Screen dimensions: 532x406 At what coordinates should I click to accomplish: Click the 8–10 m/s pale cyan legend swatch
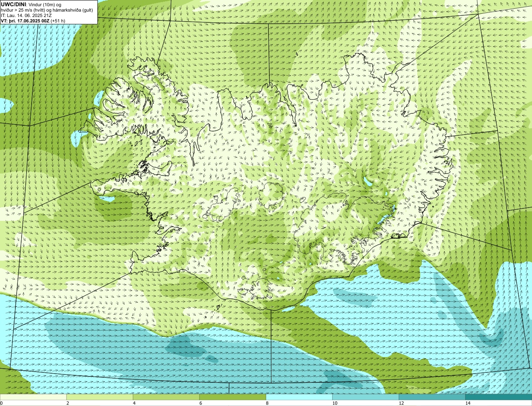coord(299,397)
